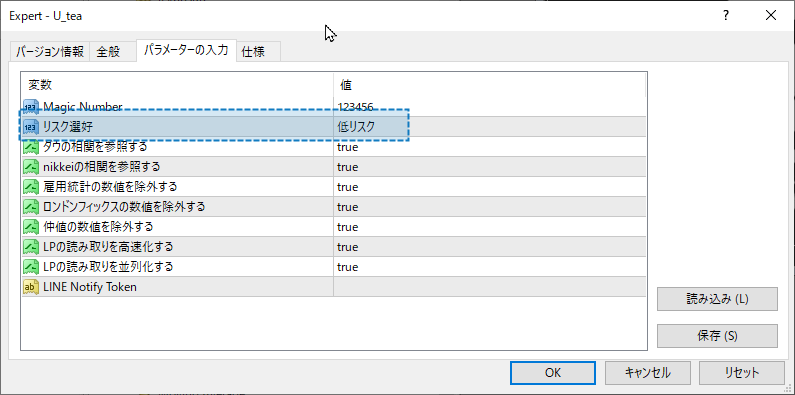This screenshot has width=795, height=395.
Task: Click the 保存 (S) button
Action: tap(717, 336)
